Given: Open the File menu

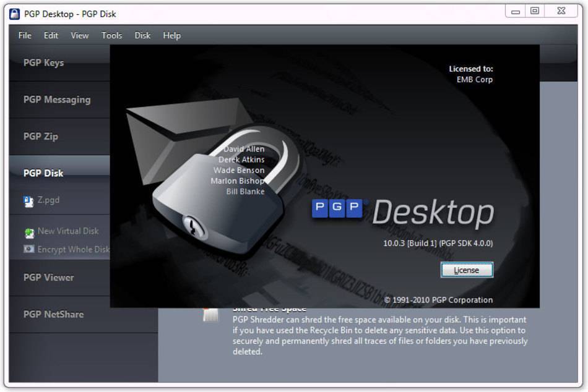Looking at the screenshot, I should point(25,35).
